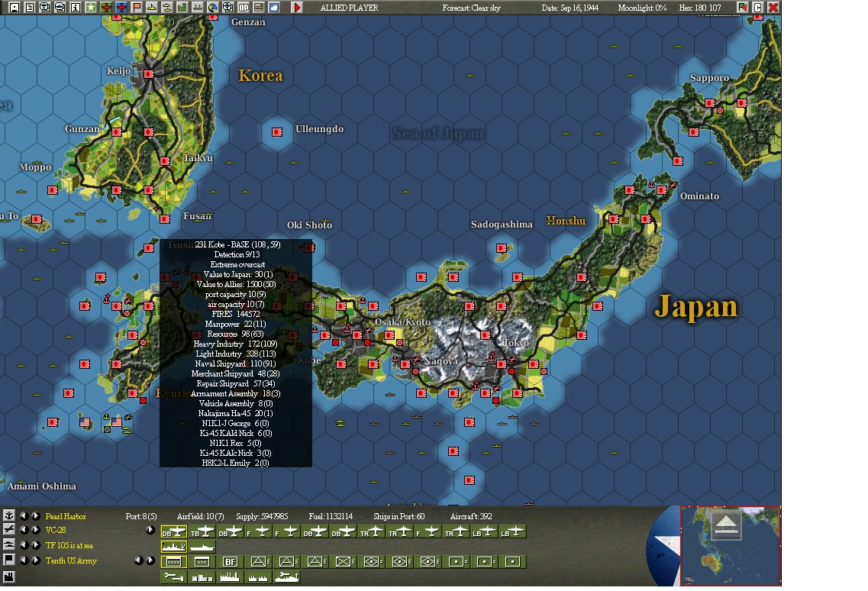Click the ship icon left of TF 105
Viewport: 868px width, 591px height.
9,545
